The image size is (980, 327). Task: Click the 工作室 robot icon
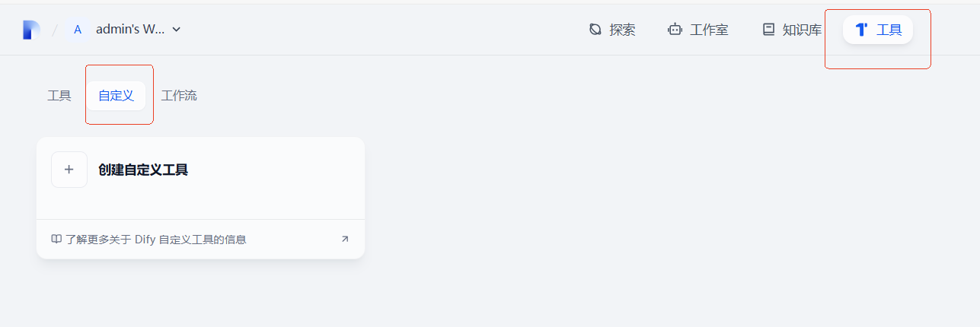(675, 30)
